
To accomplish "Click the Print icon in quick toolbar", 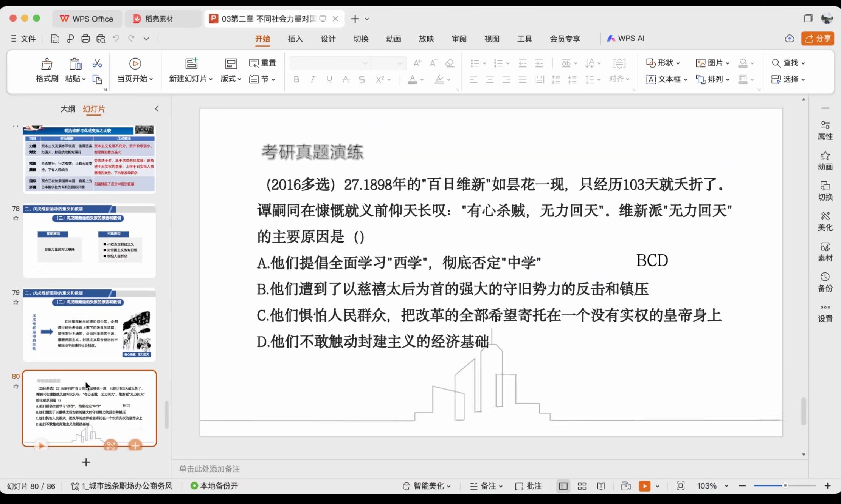I will coord(85,39).
